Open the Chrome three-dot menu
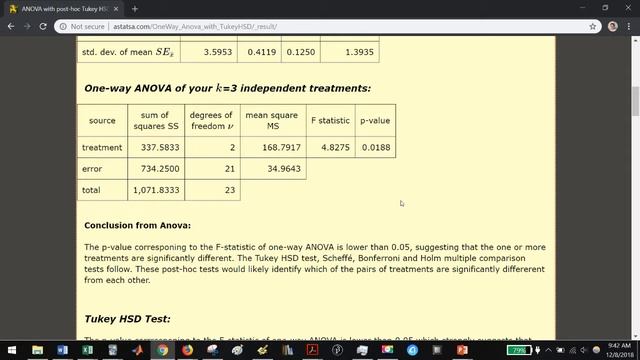 (x=629, y=27)
